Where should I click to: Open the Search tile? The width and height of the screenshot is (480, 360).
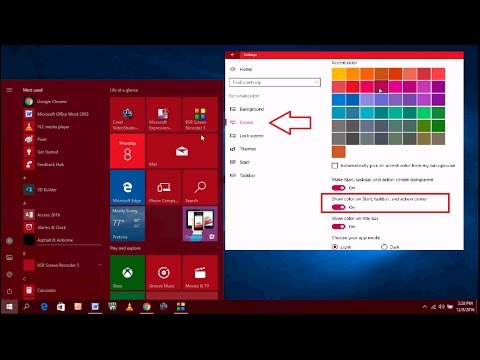[200, 187]
